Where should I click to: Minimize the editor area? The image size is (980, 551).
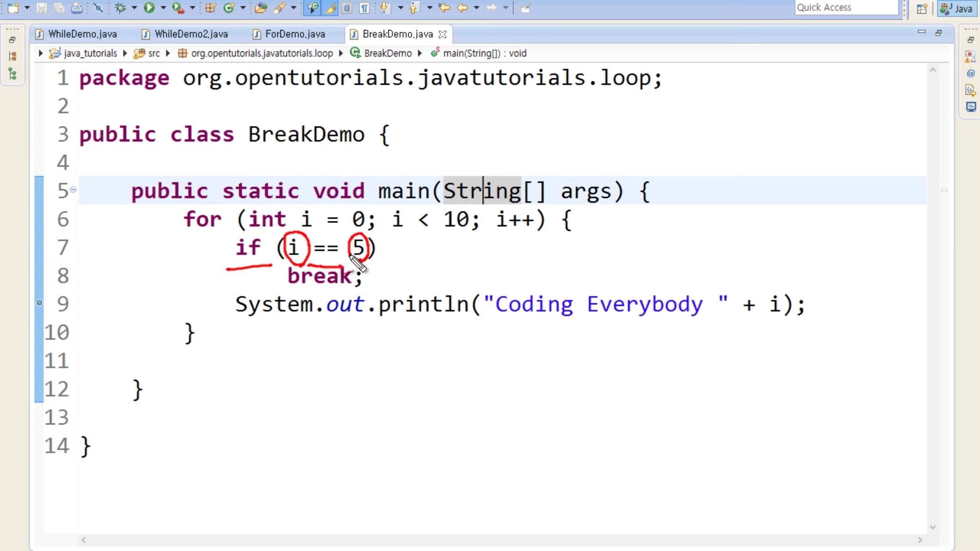coord(921,32)
